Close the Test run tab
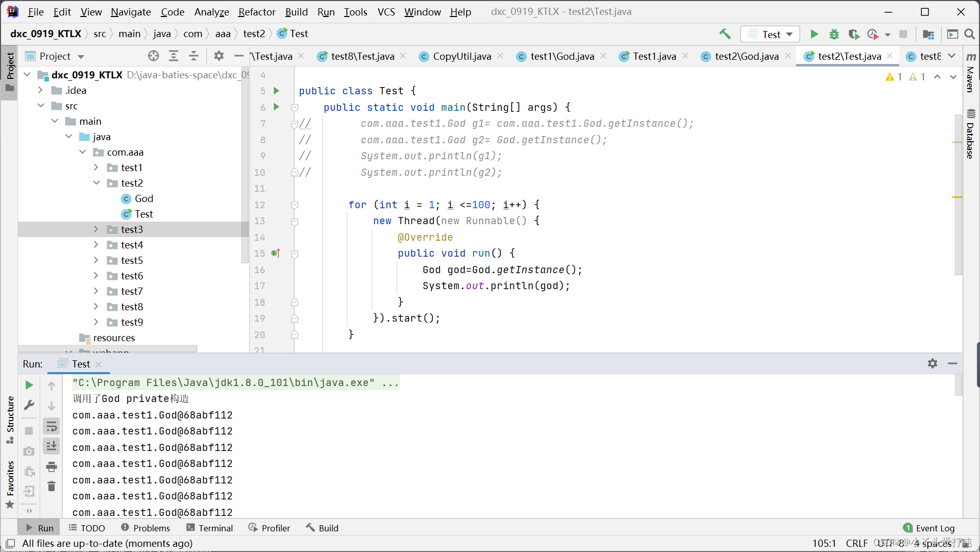Screen dimensions: 980x552 (x=98, y=364)
